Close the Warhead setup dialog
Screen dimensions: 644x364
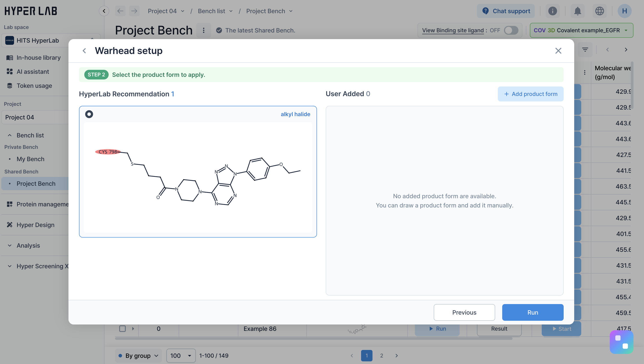click(558, 51)
